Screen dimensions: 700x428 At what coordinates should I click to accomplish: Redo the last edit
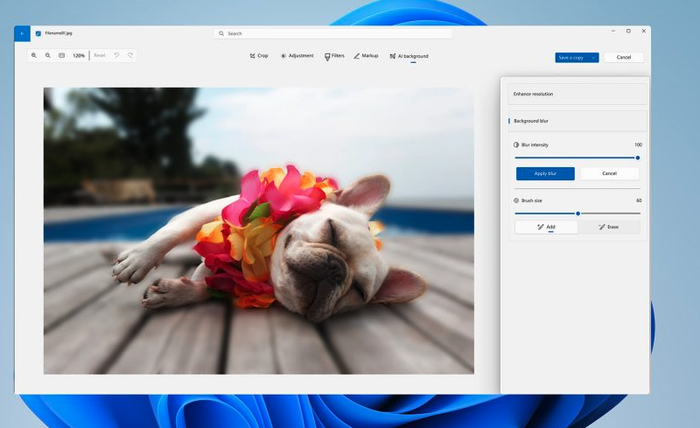click(130, 56)
